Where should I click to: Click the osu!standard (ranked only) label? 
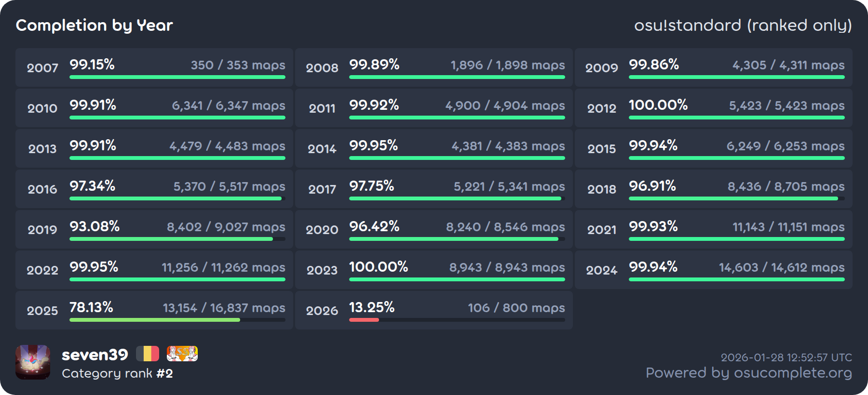click(743, 26)
